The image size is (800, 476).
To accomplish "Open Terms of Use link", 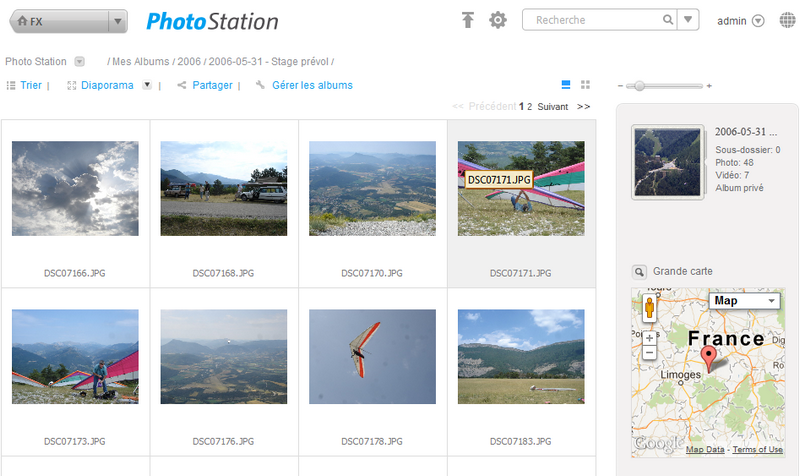I will (x=758, y=449).
